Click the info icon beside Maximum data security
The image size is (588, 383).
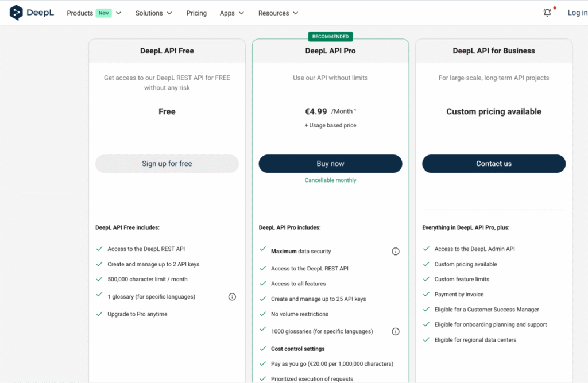click(395, 251)
